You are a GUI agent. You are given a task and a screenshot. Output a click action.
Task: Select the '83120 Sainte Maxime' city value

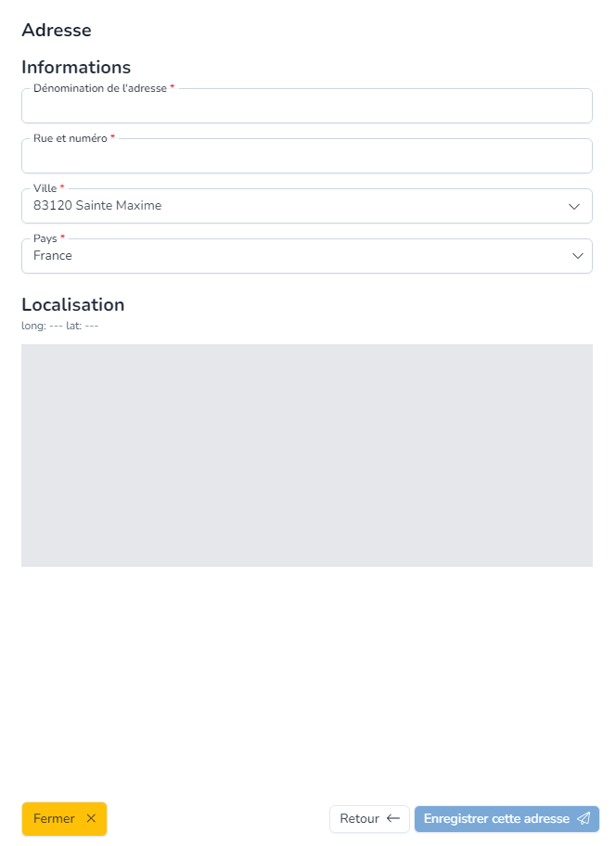pyautogui.click(x=97, y=206)
